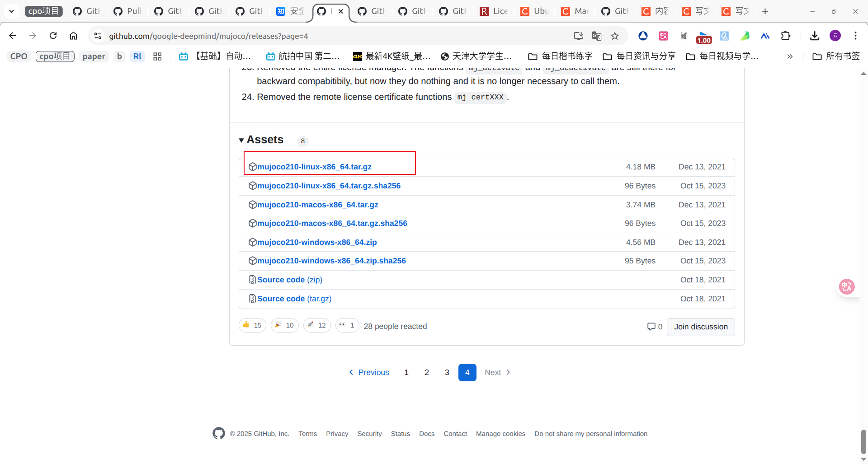Image resolution: width=868 pixels, height=464 pixels.
Task: Switch to the 内容 tab
Action: click(656, 11)
